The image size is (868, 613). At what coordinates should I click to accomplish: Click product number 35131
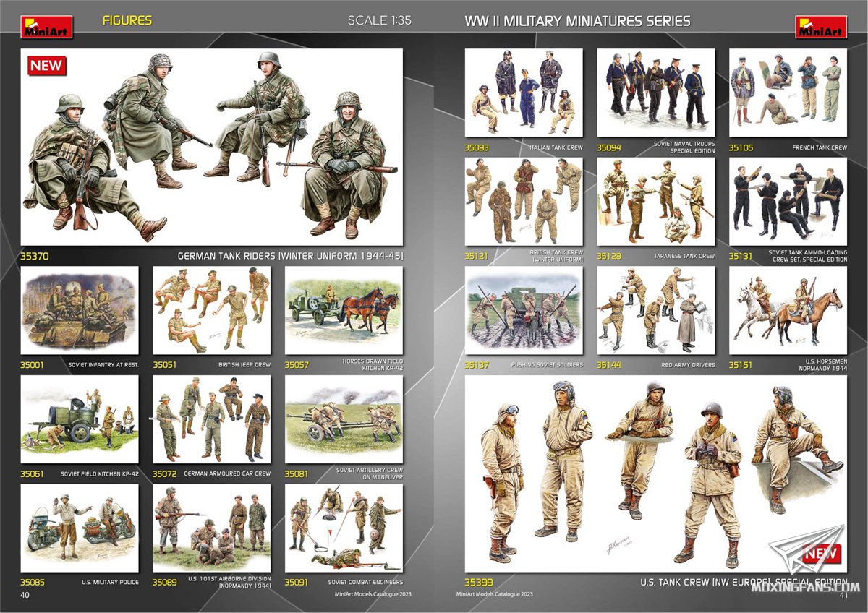tap(741, 256)
